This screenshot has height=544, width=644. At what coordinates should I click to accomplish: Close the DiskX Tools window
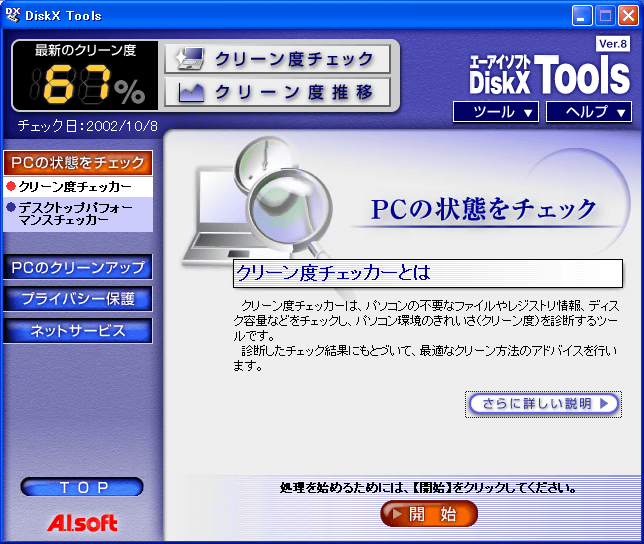pos(628,16)
